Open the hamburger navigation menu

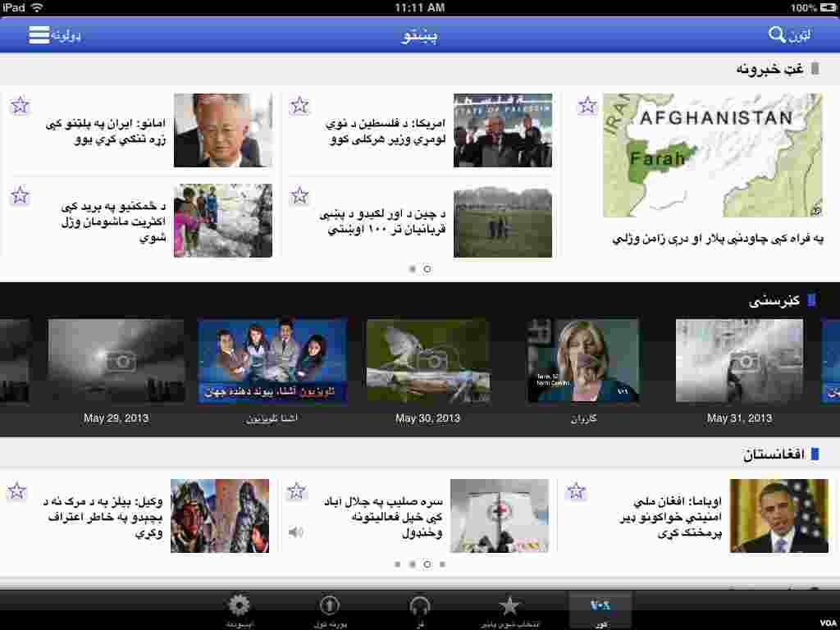click(39, 35)
